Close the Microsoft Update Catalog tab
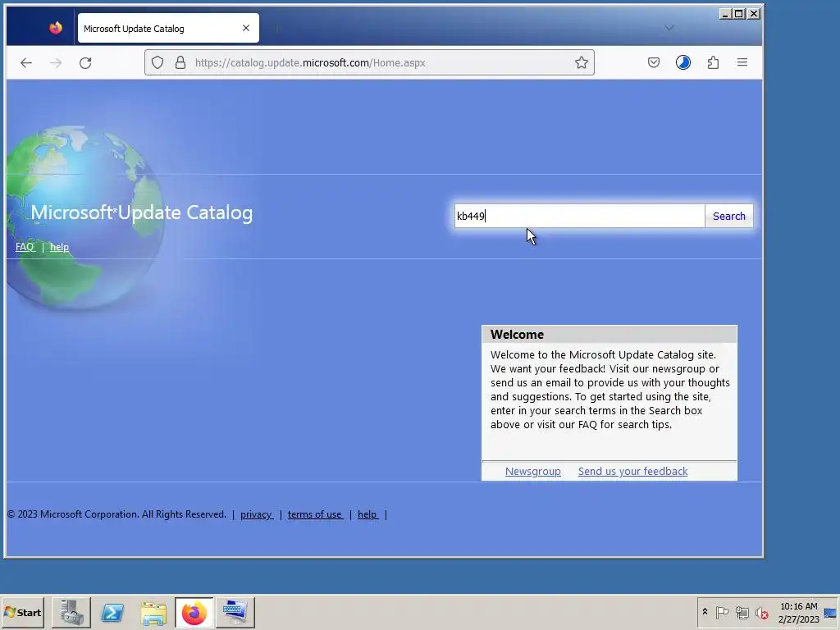This screenshot has width=840, height=630. pos(246,28)
